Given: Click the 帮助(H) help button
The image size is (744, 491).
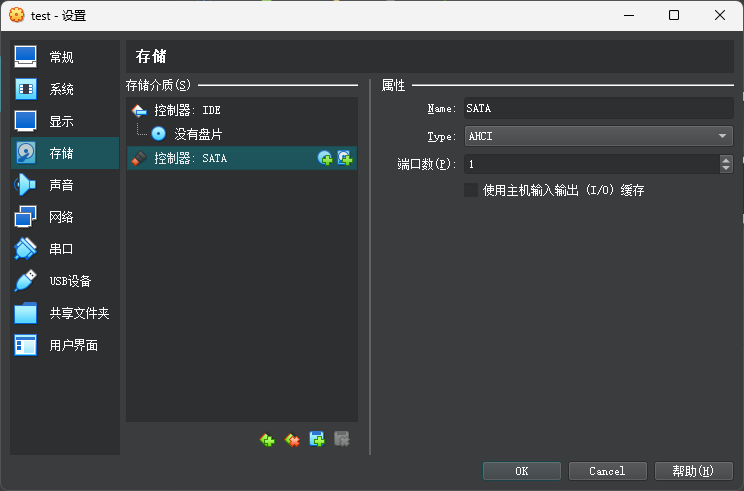Looking at the screenshot, I should 693,470.
